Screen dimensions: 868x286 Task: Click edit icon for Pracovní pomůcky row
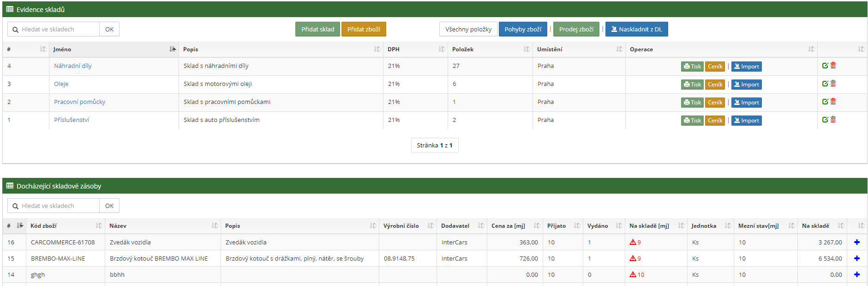tap(825, 102)
